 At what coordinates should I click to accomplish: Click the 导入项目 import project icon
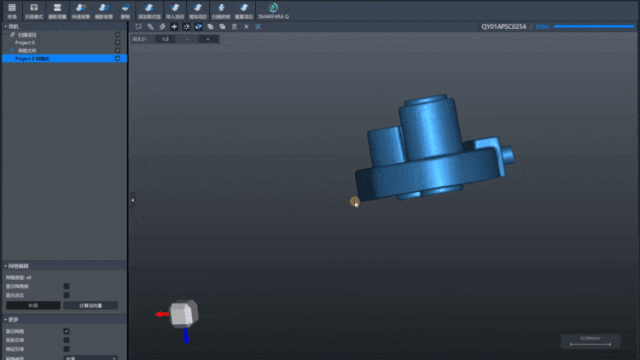(x=175, y=11)
